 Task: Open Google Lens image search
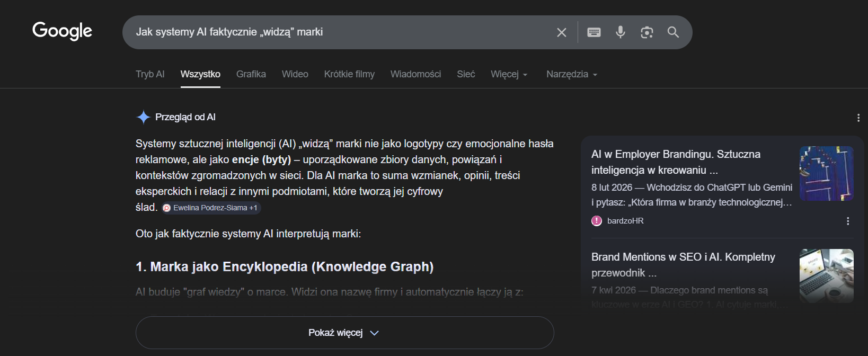[646, 32]
